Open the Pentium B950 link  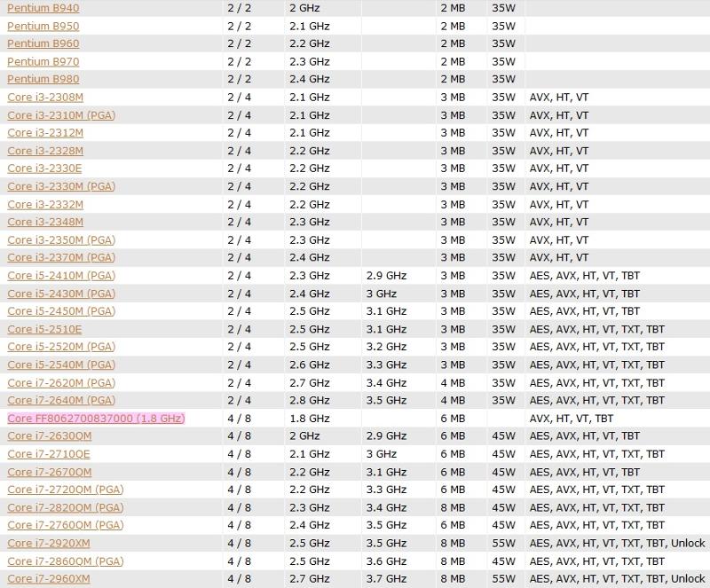[43, 26]
